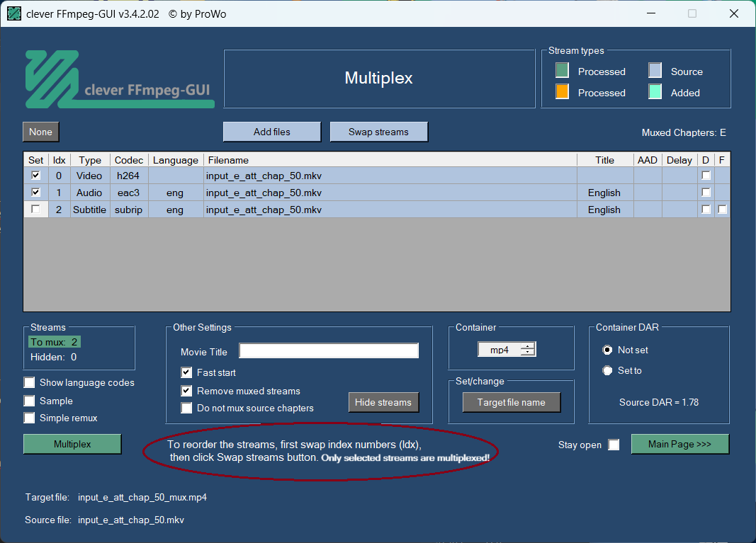Click the Swap streams button
756x543 pixels.
[x=378, y=132]
